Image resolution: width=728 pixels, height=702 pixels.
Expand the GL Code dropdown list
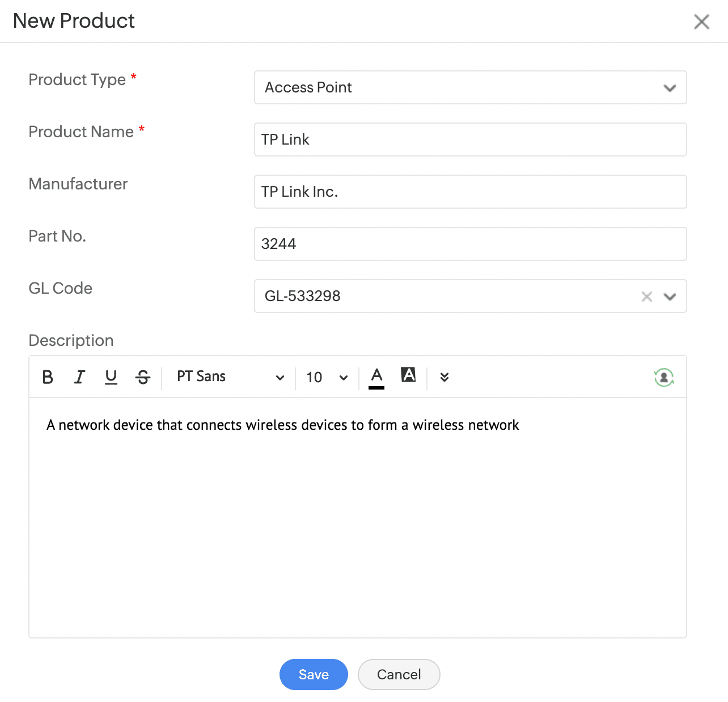pos(670,297)
